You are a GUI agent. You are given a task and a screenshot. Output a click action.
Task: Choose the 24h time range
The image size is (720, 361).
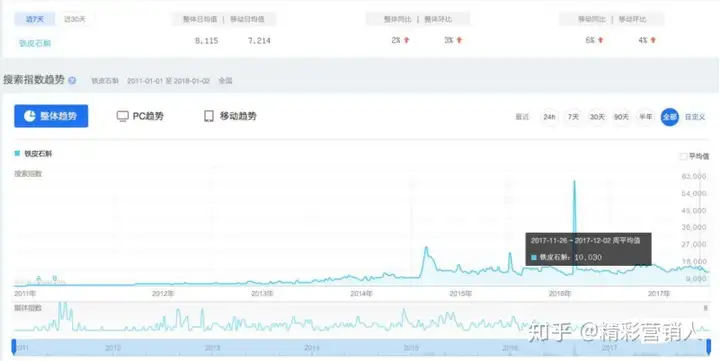tap(549, 117)
